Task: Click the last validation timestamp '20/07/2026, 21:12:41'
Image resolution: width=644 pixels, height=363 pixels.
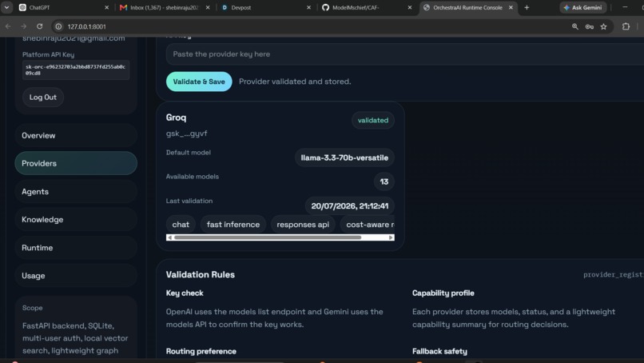Action: click(x=349, y=206)
